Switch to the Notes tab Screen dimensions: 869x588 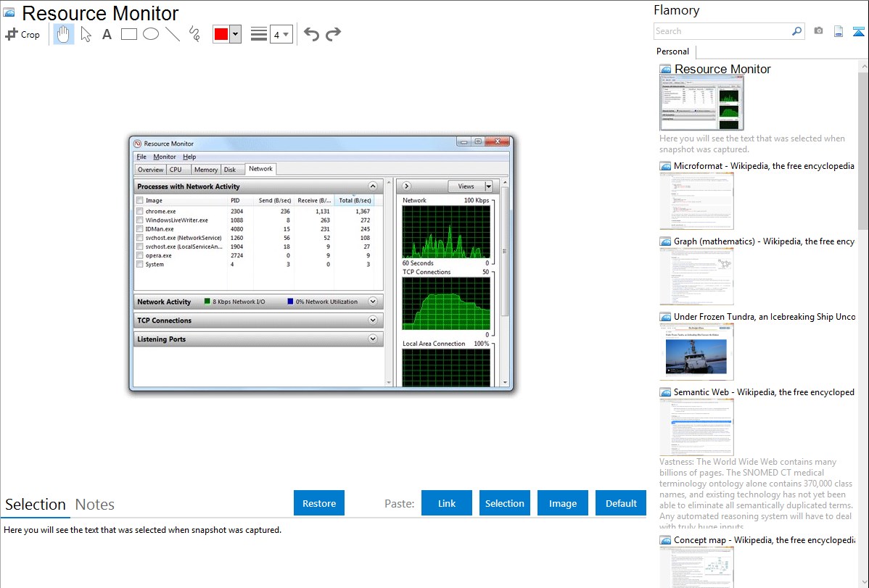pos(95,505)
